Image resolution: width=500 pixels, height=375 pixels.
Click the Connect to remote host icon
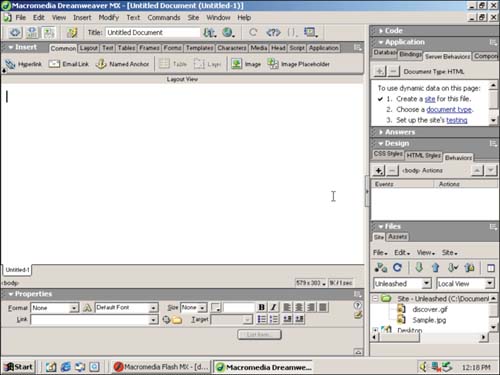[381, 267]
